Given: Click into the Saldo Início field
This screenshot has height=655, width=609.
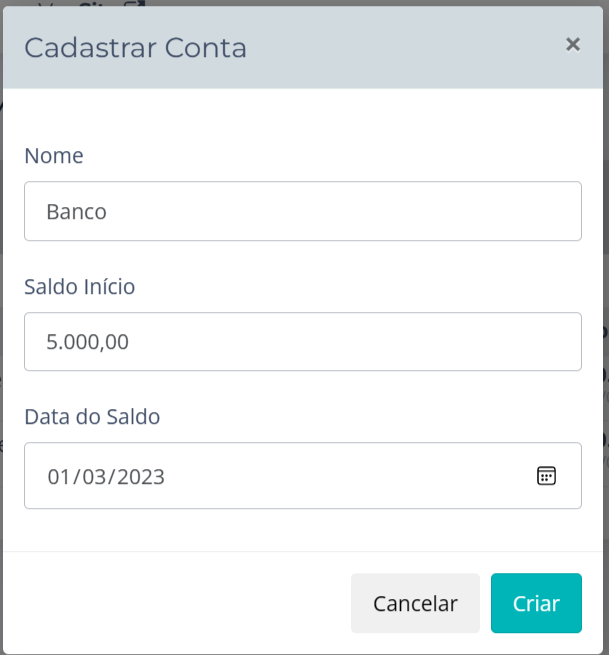Looking at the screenshot, I should pos(302,342).
